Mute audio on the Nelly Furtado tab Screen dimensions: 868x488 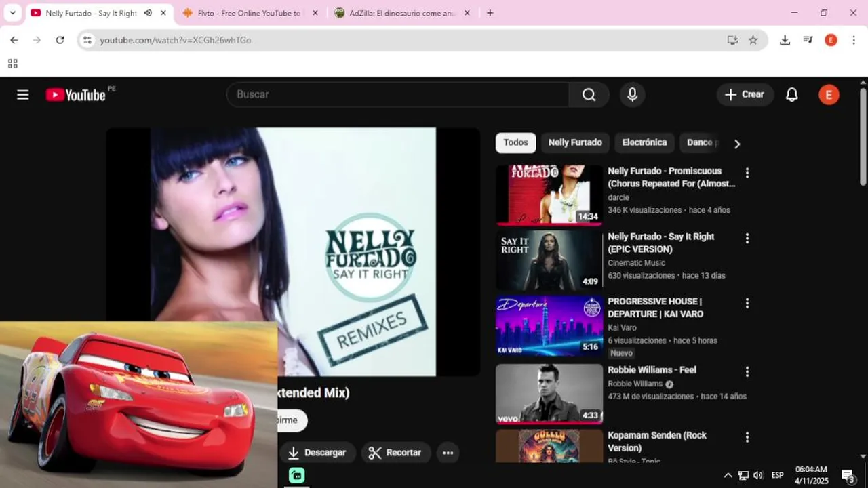click(x=148, y=13)
